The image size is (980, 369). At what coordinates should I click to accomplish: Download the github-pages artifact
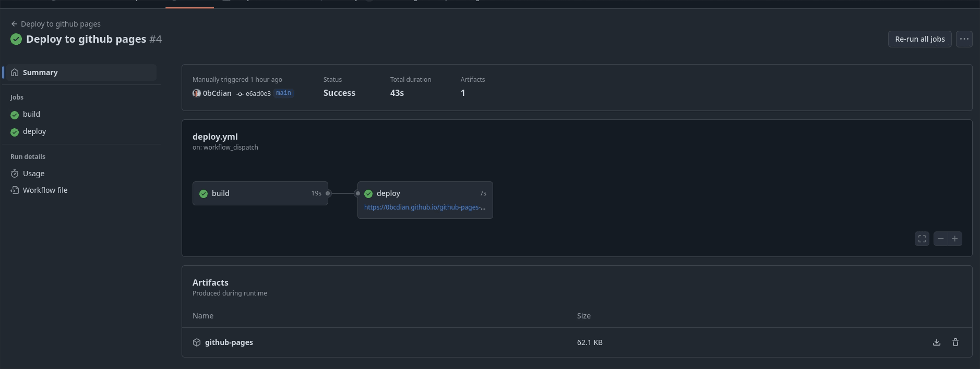(937, 342)
